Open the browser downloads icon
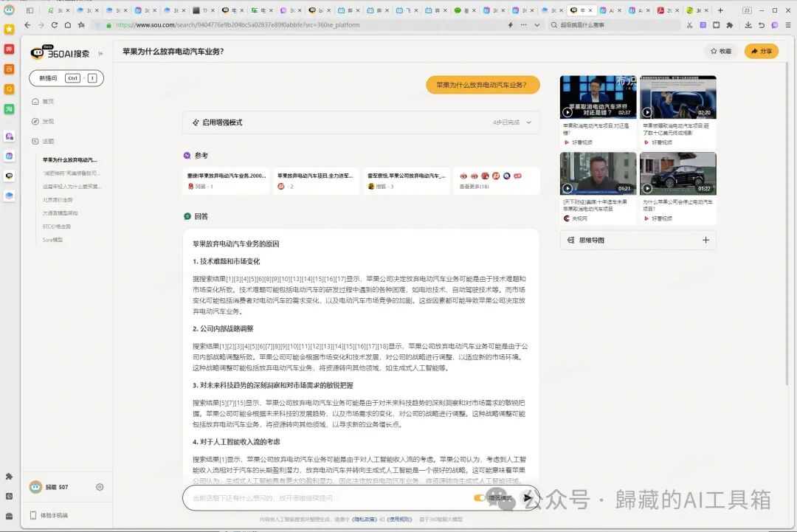Image resolution: width=797 pixels, height=532 pixels. [x=748, y=25]
